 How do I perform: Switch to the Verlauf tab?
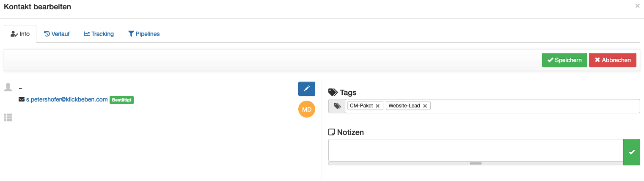57,34
